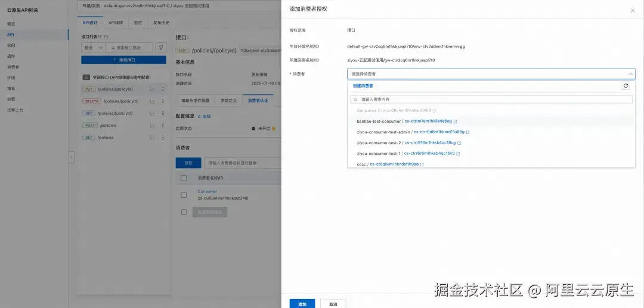Open external link icon for ziyou-consumer-test-2

[x=459, y=143]
